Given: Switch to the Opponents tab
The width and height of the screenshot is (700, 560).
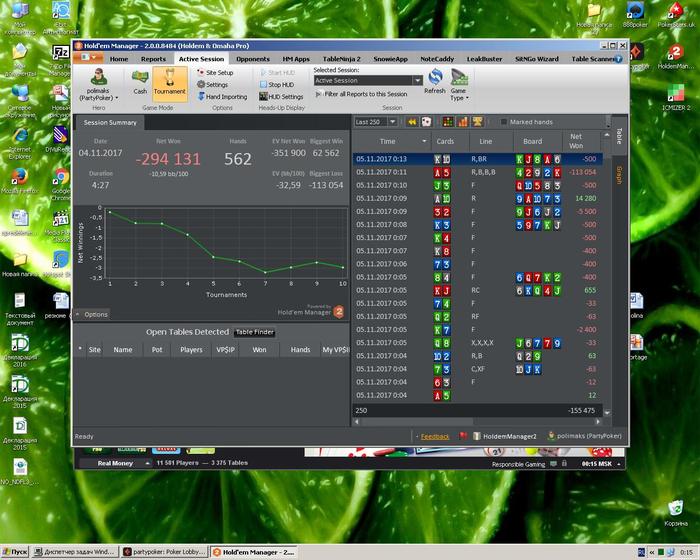Looking at the screenshot, I should coord(253,59).
